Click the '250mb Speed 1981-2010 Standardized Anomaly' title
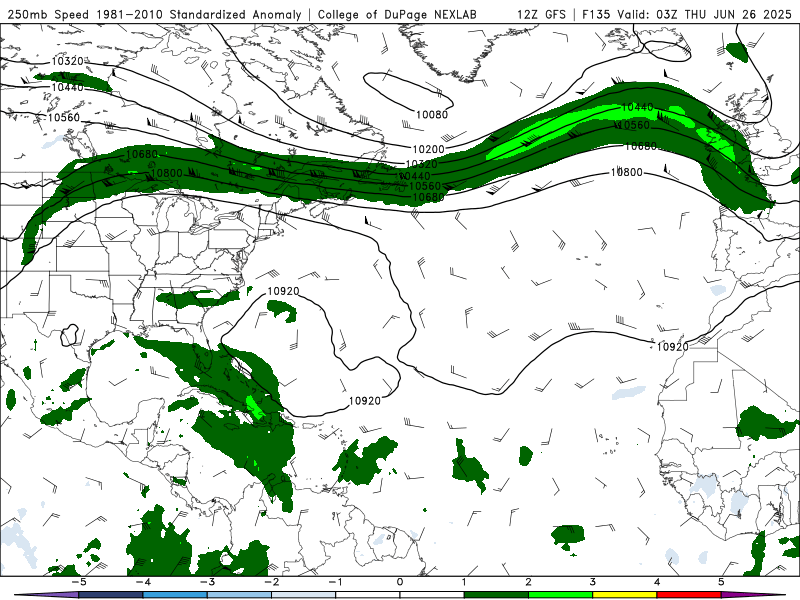 tap(155, 14)
